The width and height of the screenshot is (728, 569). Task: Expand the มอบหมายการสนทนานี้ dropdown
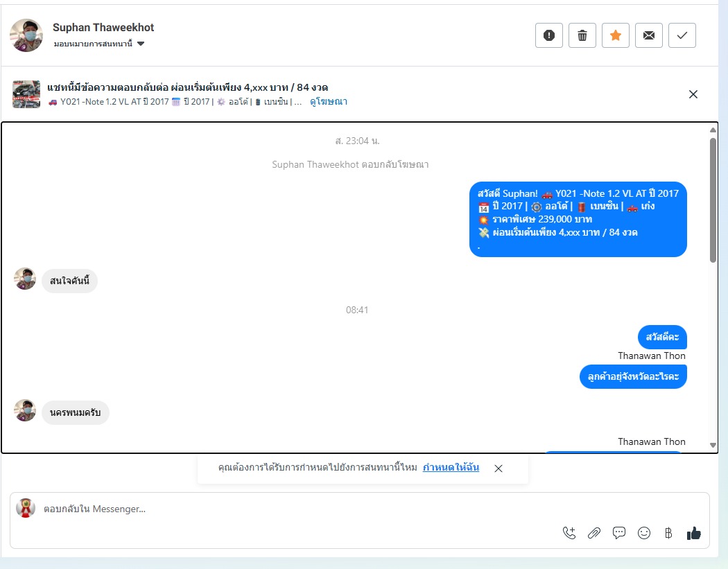click(x=99, y=44)
